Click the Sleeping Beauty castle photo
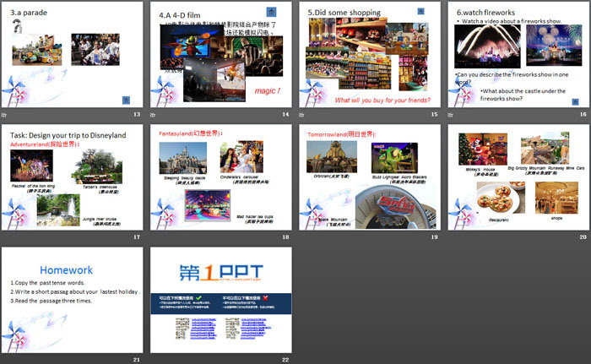The image size is (591, 364). (x=183, y=159)
